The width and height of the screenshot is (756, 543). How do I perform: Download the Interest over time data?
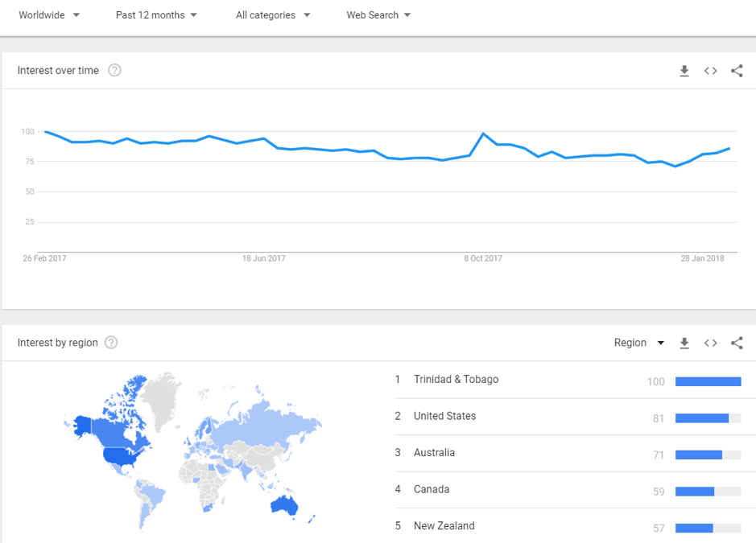pos(684,71)
